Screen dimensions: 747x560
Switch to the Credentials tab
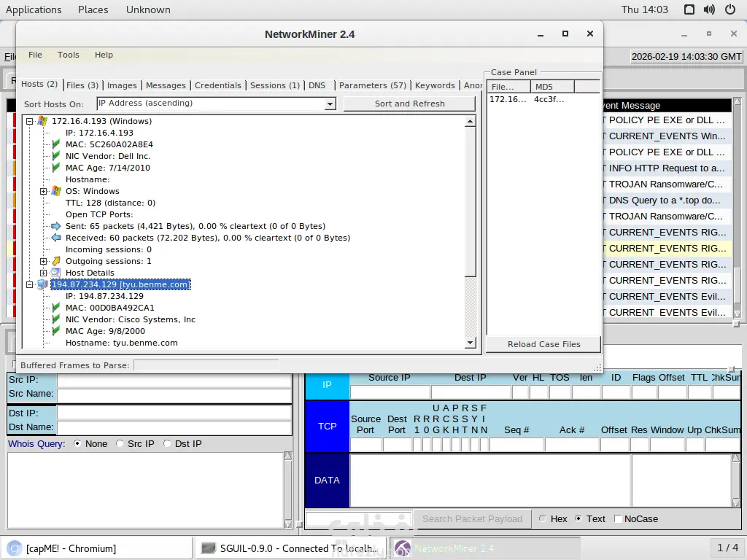(x=217, y=85)
